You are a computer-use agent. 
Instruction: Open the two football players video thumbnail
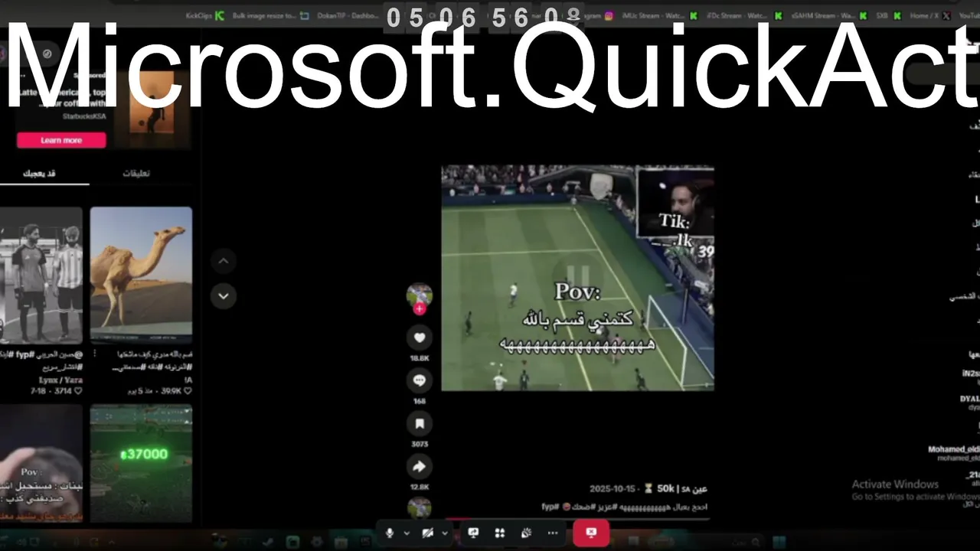(41, 275)
